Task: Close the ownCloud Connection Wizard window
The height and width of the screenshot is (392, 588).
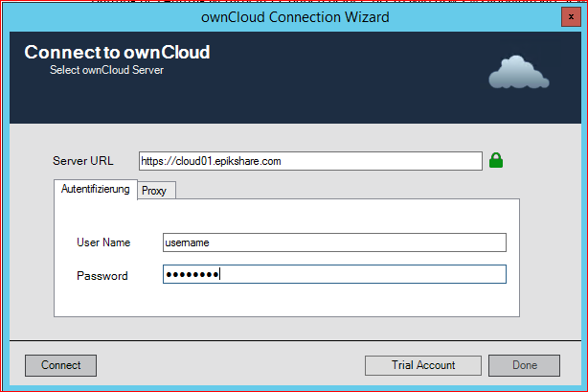Action: (571, 17)
